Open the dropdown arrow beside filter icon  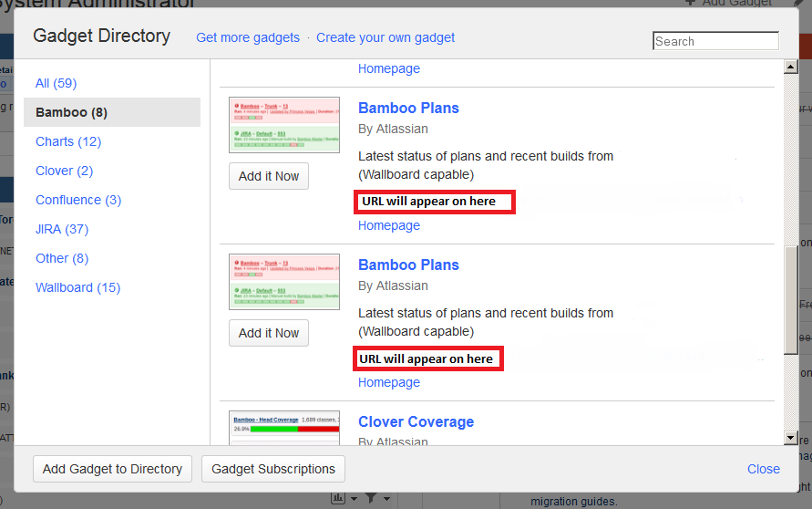tap(386, 499)
